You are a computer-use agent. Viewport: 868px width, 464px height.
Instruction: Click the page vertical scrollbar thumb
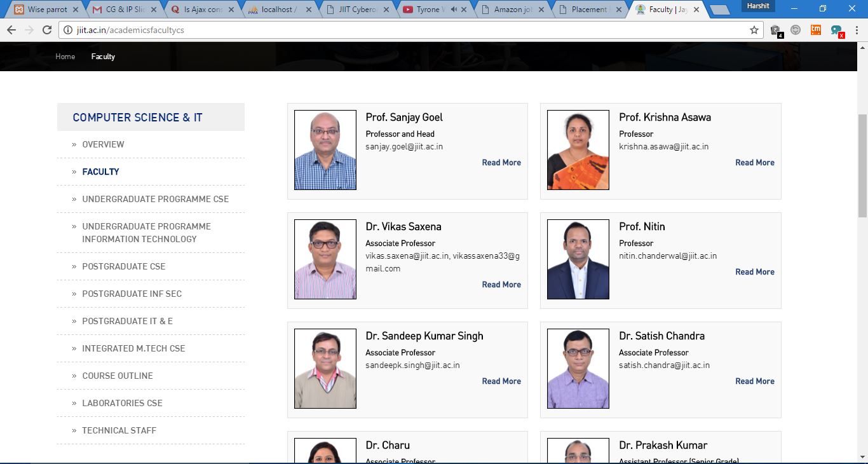click(x=863, y=167)
